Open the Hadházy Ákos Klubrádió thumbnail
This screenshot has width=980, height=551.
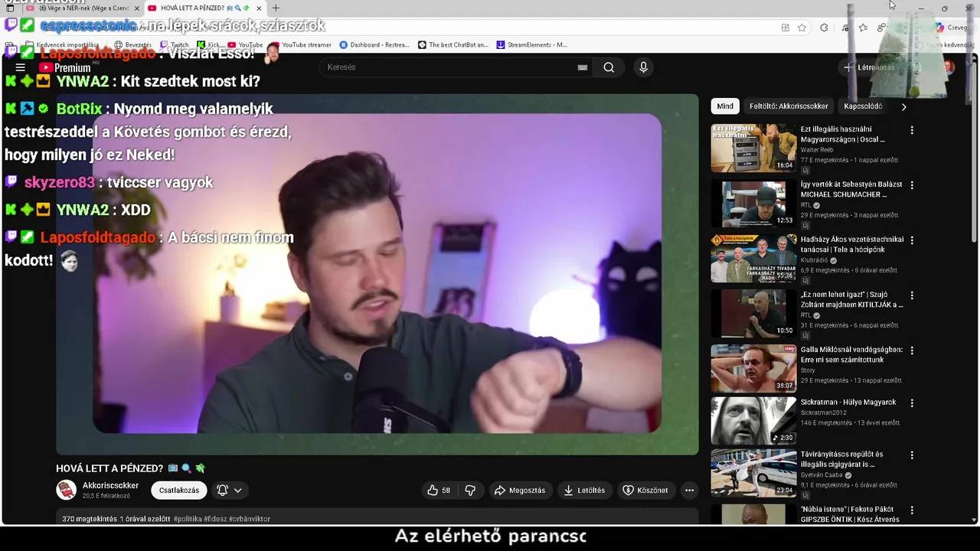[x=753, y=259]
